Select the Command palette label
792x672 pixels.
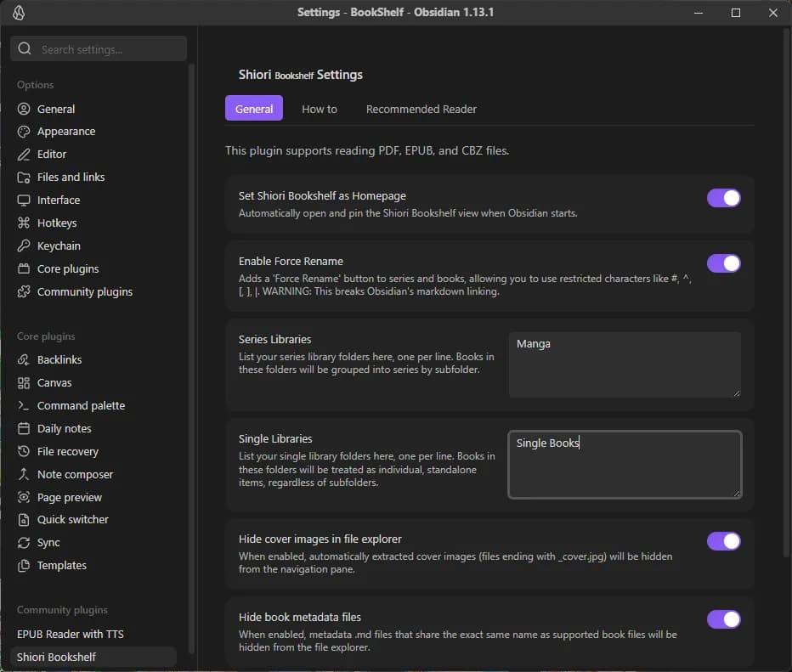81,405
